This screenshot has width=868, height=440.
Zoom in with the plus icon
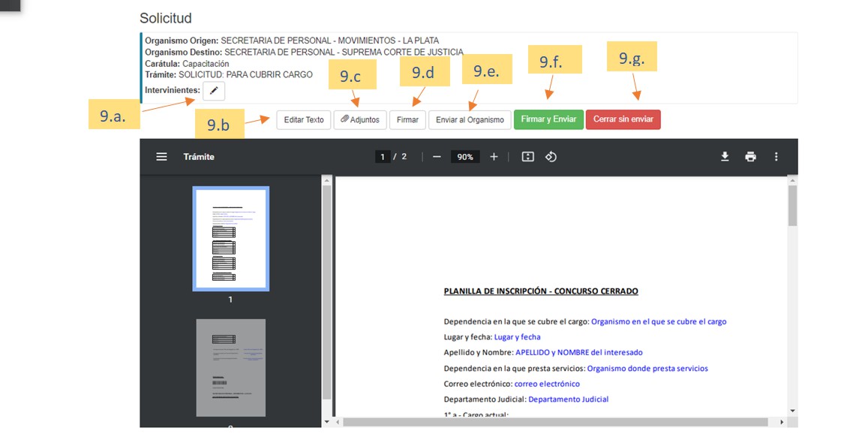pos(494,157)
